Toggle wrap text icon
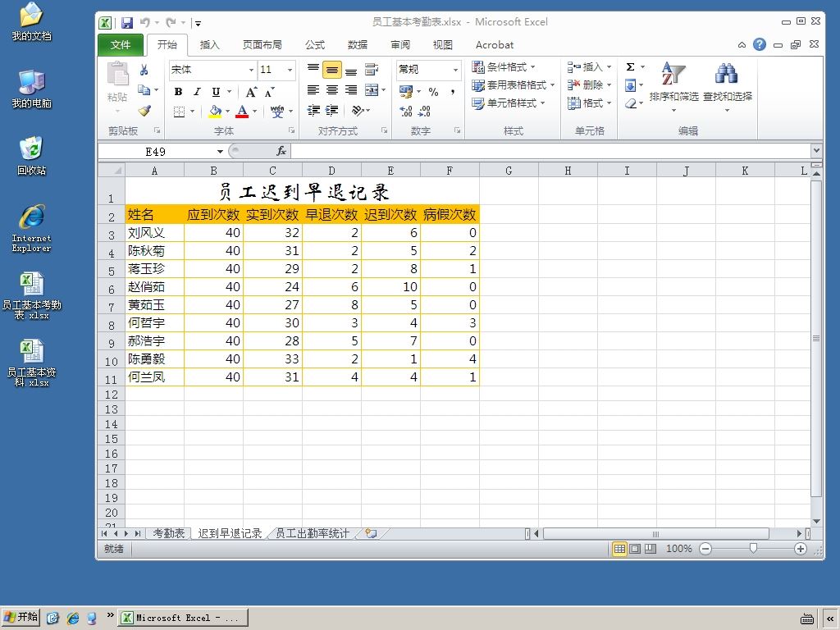Screen dimensions: 840x630 [x=372, y=69]
